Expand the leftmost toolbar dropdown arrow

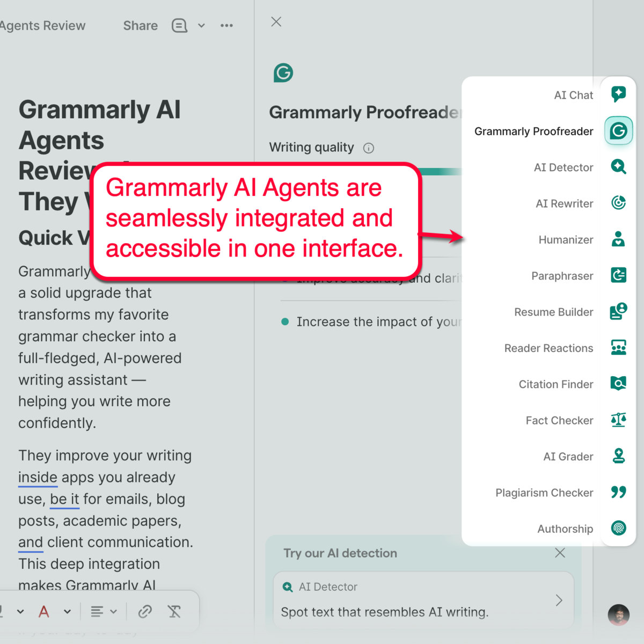(x=20, y=611)
